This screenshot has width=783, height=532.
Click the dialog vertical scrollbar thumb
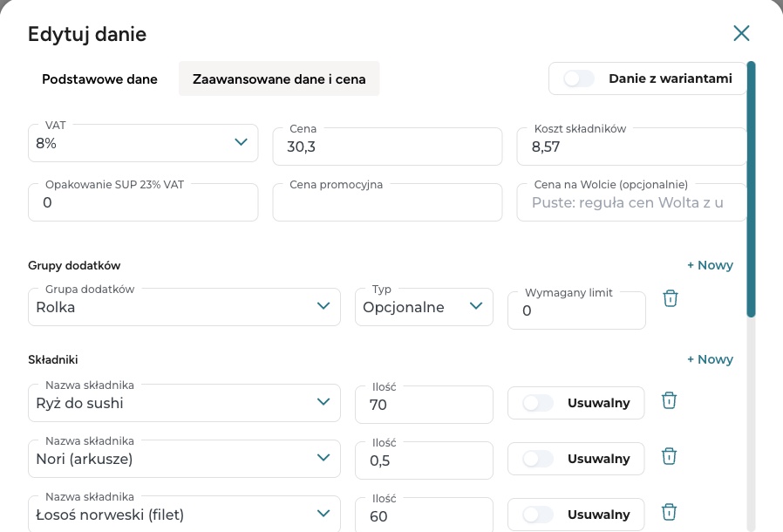(x=751, y=189)
